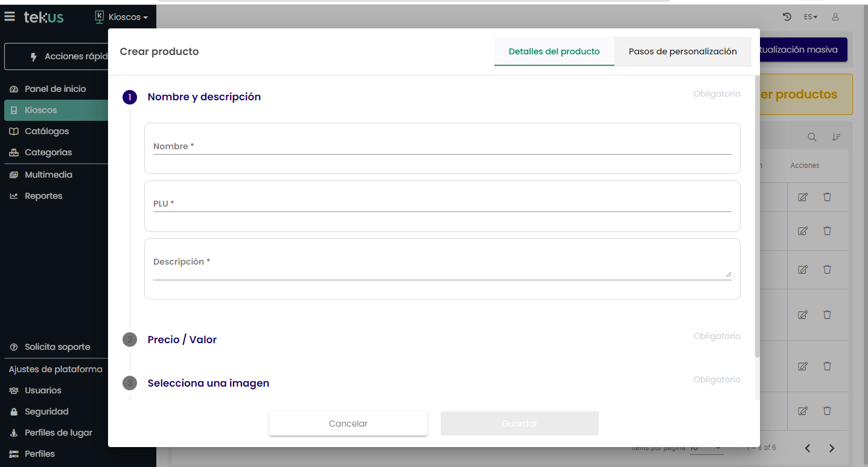Open Catálogos in the sidebar
868x467 pixels.
coord(46,131)
